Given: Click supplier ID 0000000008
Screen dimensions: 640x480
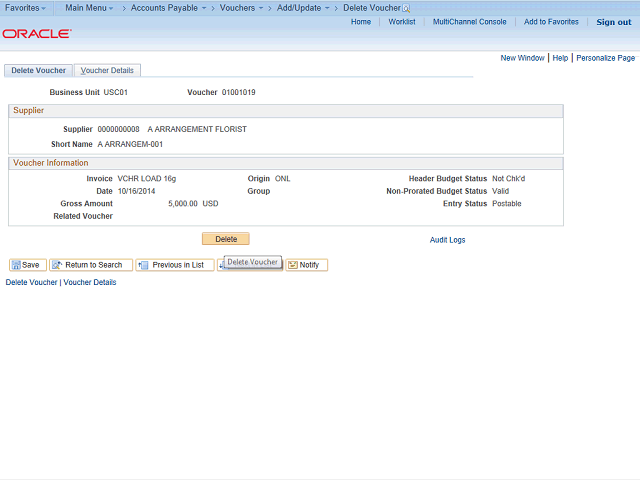Looking at the screenshot, I should (118, 129).
